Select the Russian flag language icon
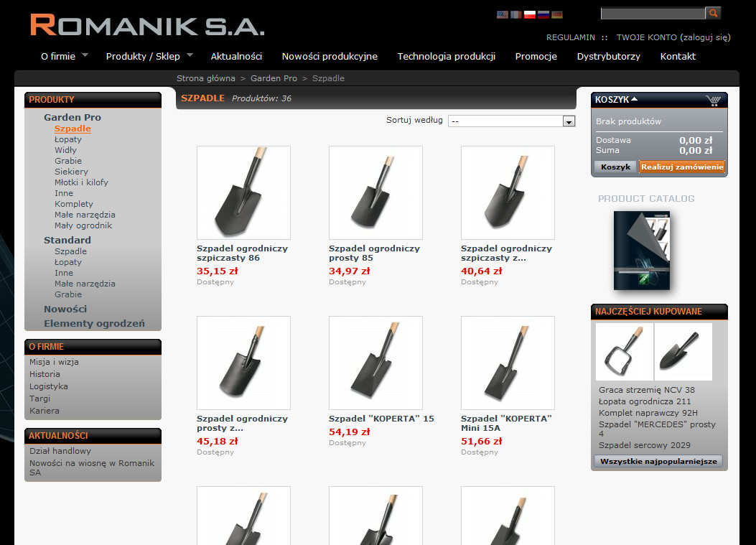This screenshot has width=756, height=545. pyautogui.click(x=543, y=14)
